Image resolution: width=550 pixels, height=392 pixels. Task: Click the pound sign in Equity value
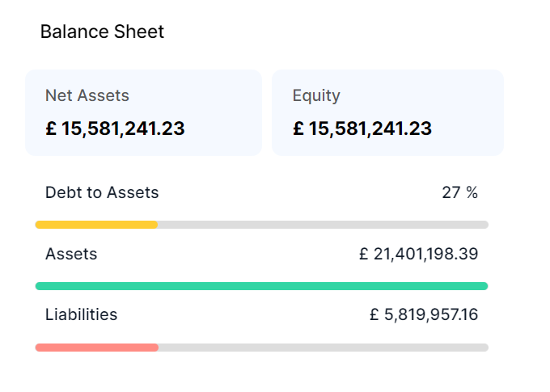click(x=298, y=129)
